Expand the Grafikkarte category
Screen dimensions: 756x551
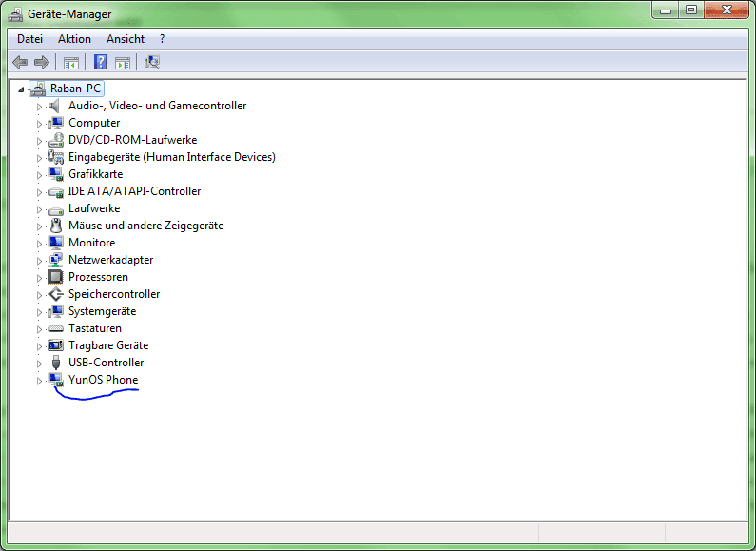(x=40, y=175)
